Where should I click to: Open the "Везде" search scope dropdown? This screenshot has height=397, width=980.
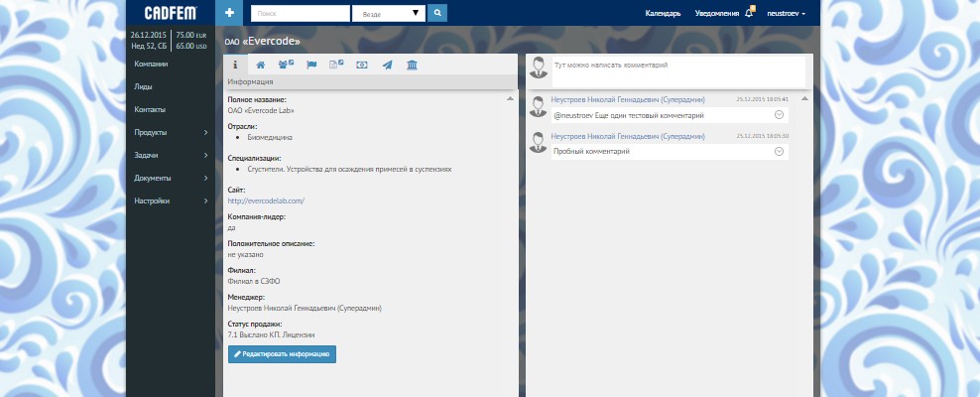[x=388, y=14]
